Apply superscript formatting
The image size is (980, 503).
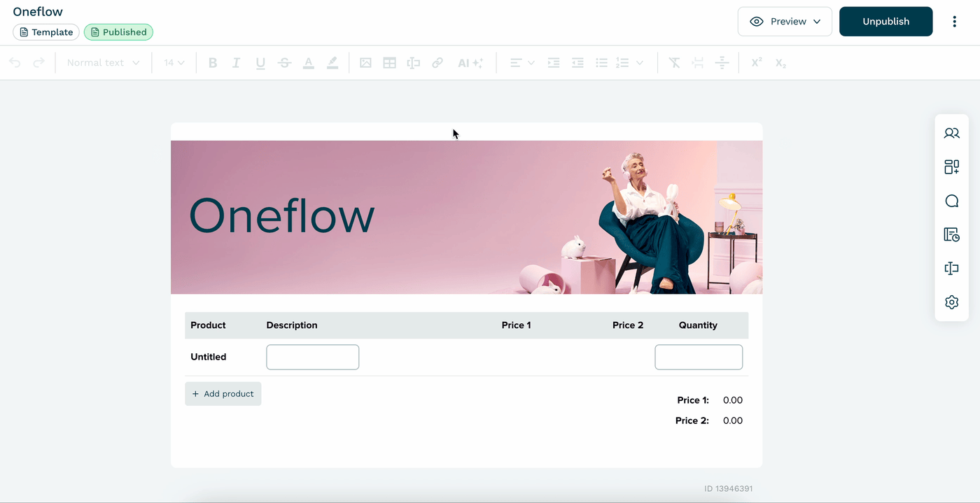757,63
